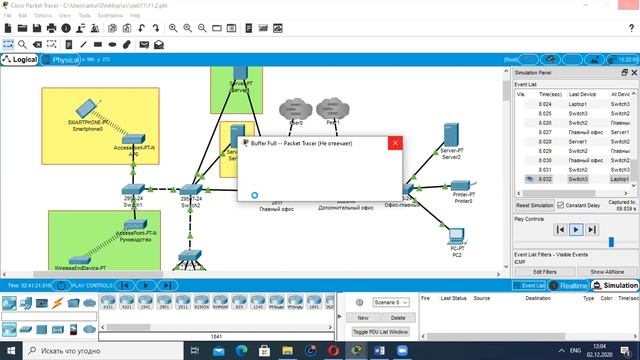Open the Extensions menu
This screenshot has width=640, height=360.
pos(110,16)
